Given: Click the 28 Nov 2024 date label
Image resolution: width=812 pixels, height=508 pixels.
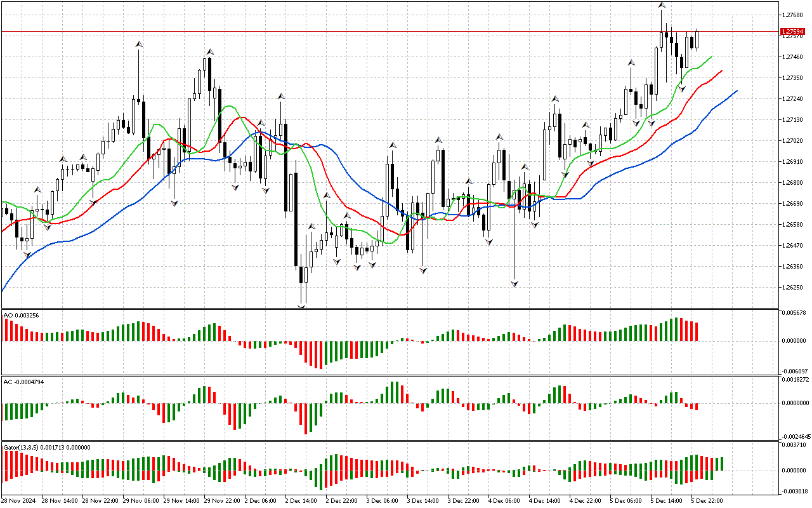Looking at the screenshot, I should pyautogui.click(x=19, y=501).
